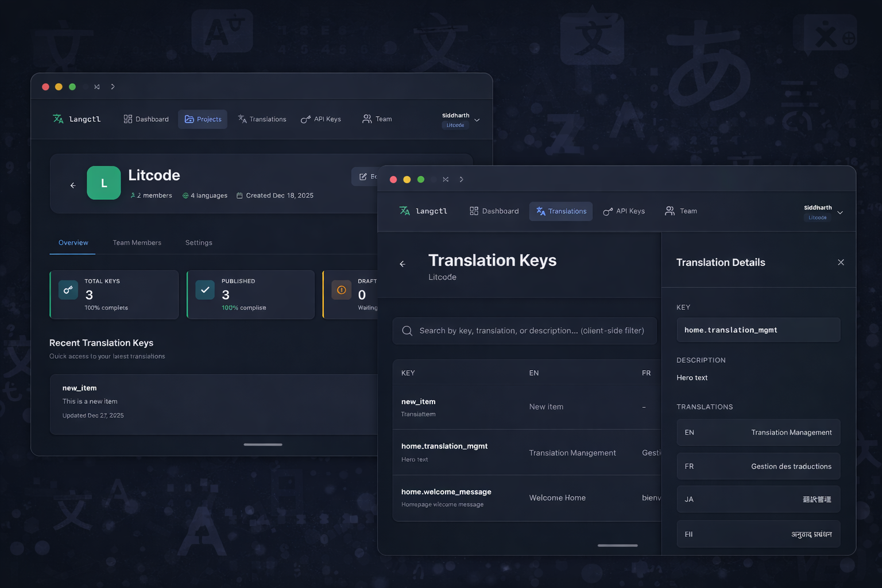Open the Team Members tab
This screenshot has width=882, height=588.
point(137,243)
